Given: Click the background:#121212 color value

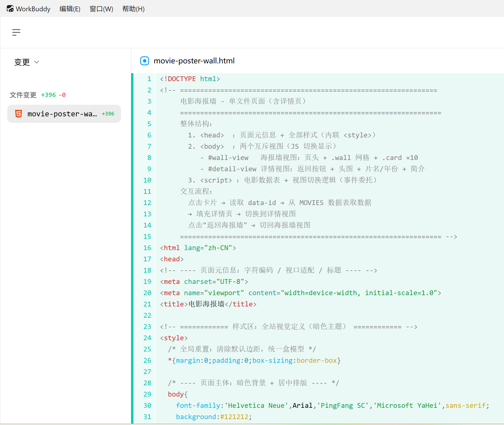Looking at the screenshot, I should (x=234, y=417).
